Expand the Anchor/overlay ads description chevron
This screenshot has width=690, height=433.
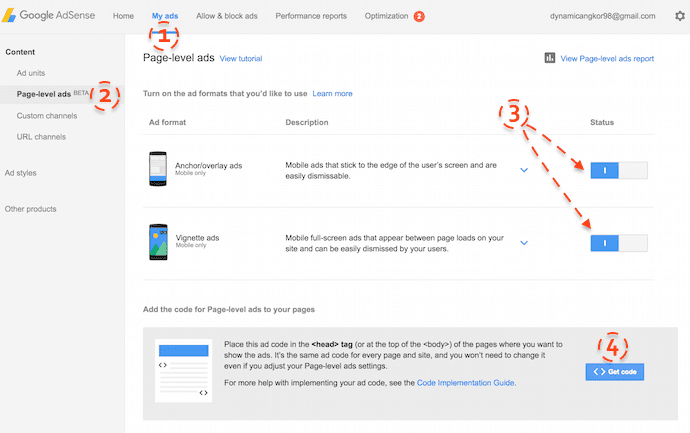(524, 170)
